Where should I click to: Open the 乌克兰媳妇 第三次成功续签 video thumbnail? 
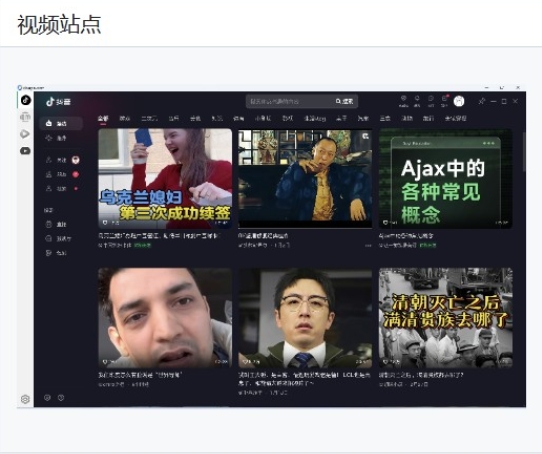(165, 178)
